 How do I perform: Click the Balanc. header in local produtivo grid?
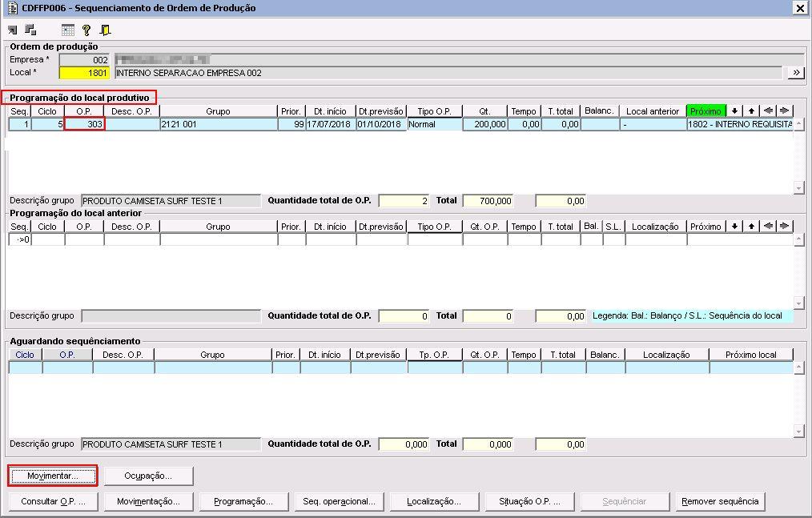coord(600,110)
